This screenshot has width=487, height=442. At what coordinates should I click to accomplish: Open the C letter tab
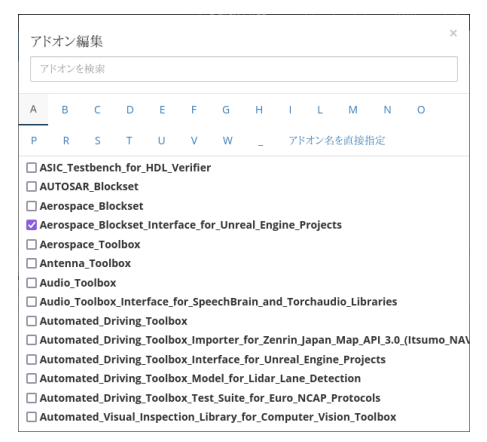pyautogui.click(x=97, y=110)
